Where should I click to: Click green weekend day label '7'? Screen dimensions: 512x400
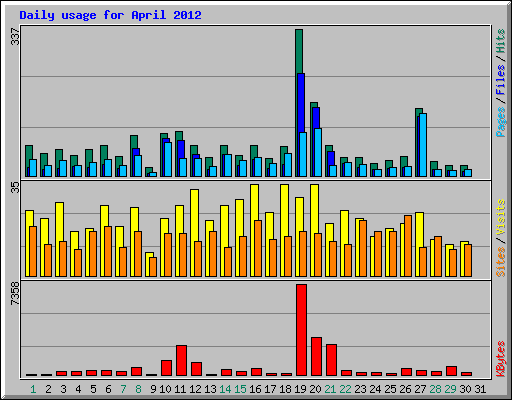(123, 389)
